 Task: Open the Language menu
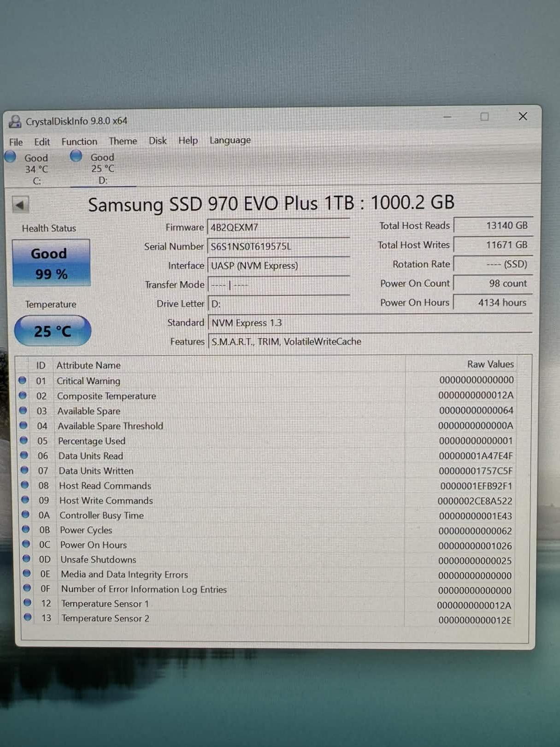pyautogui.click(x=230, y=140)
